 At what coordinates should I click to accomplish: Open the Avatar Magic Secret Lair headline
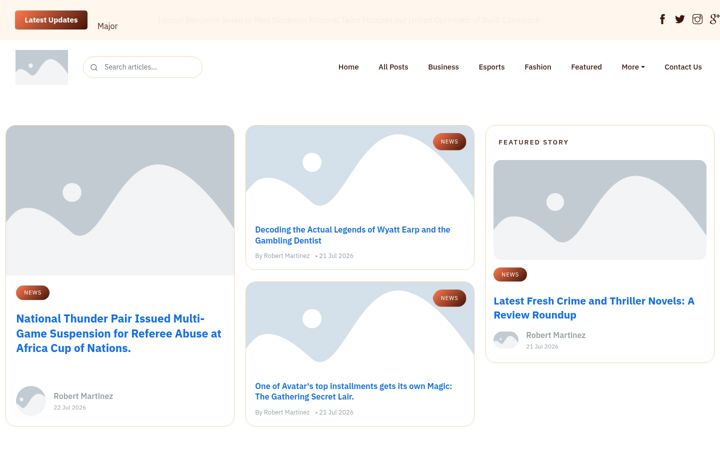(353, 391)
